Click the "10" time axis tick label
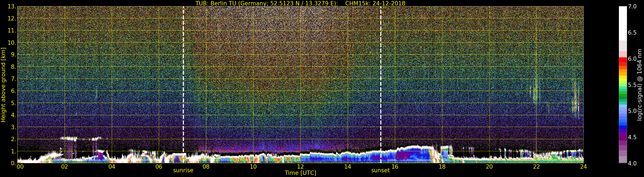The width and height of the screenshot is (644, 177). [253, 167]
